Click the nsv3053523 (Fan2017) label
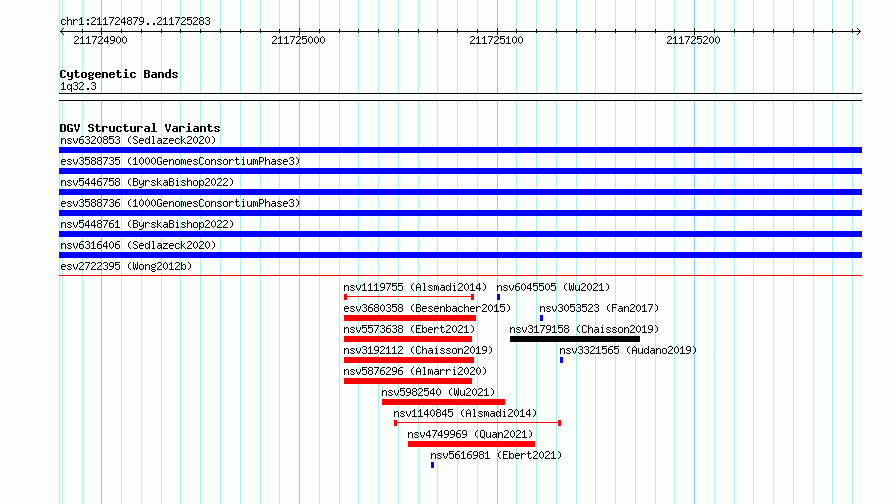Viewport: 890px width, 504px height. pyautogui.click(x=599, y=308)
